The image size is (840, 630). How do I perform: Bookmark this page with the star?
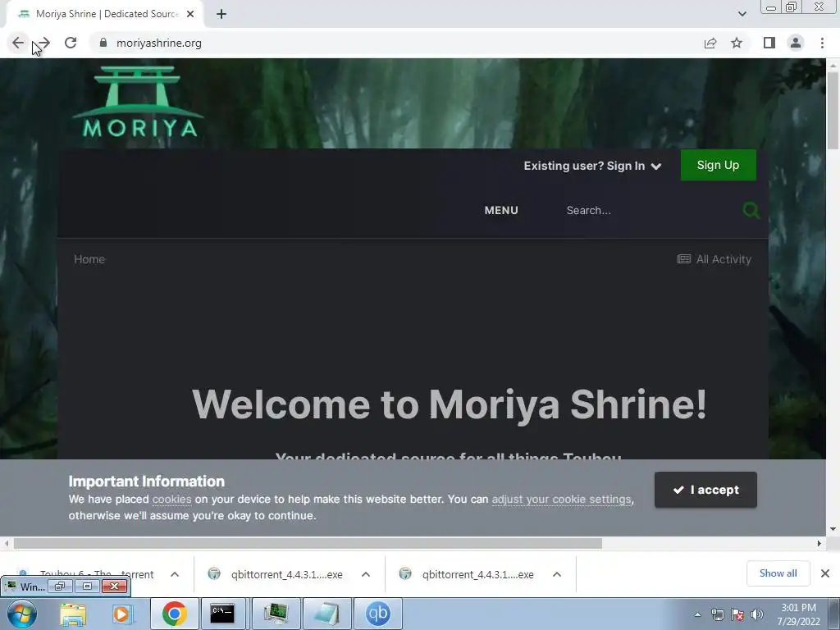point(737,43)
